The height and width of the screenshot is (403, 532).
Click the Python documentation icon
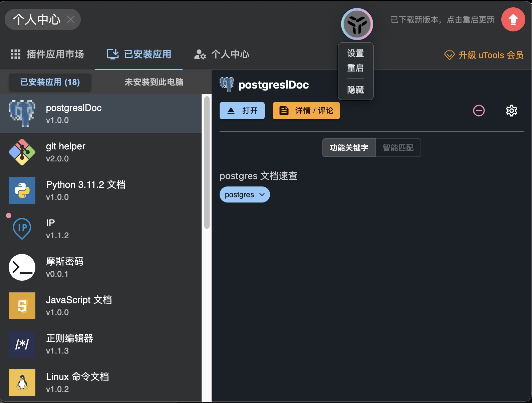click(x=22, y=190)
